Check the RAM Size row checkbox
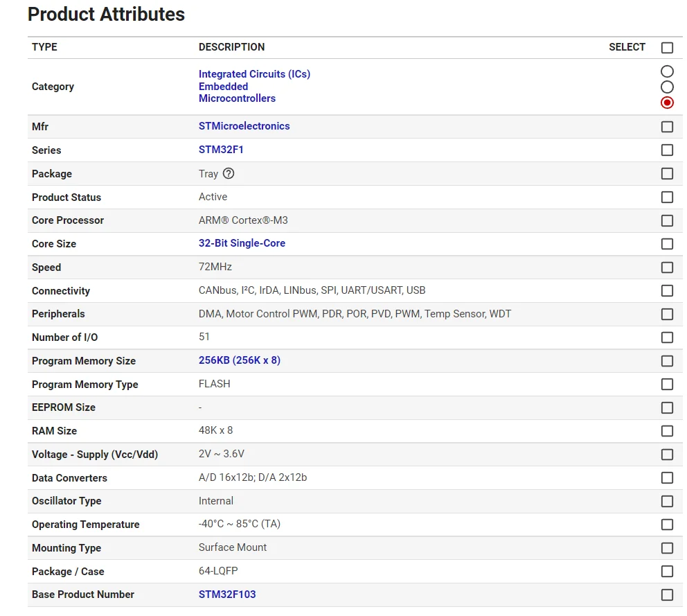This screenshot has width=687, height=616. click(x=667, y=431)
